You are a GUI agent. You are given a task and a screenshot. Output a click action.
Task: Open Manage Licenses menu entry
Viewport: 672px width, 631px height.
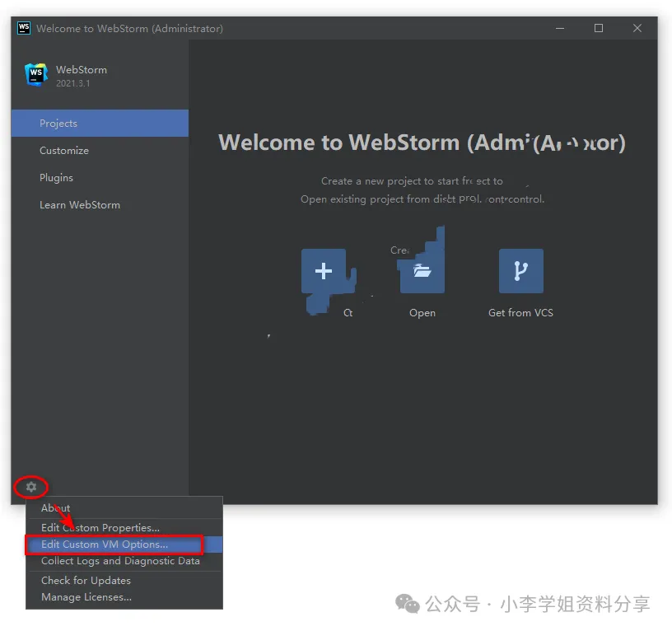[x=124, y=597]
